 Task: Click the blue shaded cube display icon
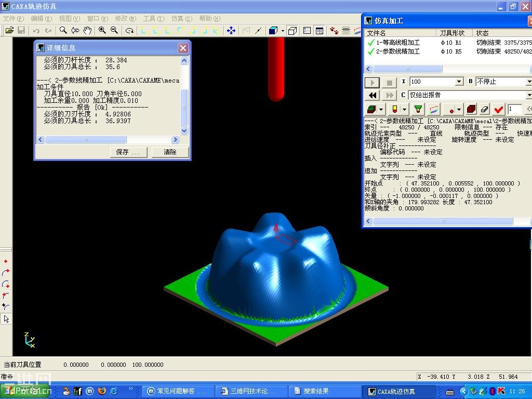[x=273, y=31]
